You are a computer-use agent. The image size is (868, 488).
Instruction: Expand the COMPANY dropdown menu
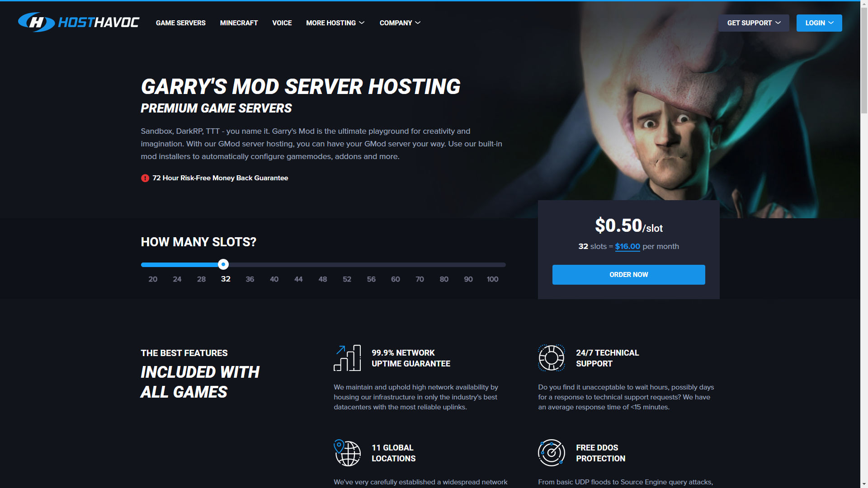click(x=401, y=23)
